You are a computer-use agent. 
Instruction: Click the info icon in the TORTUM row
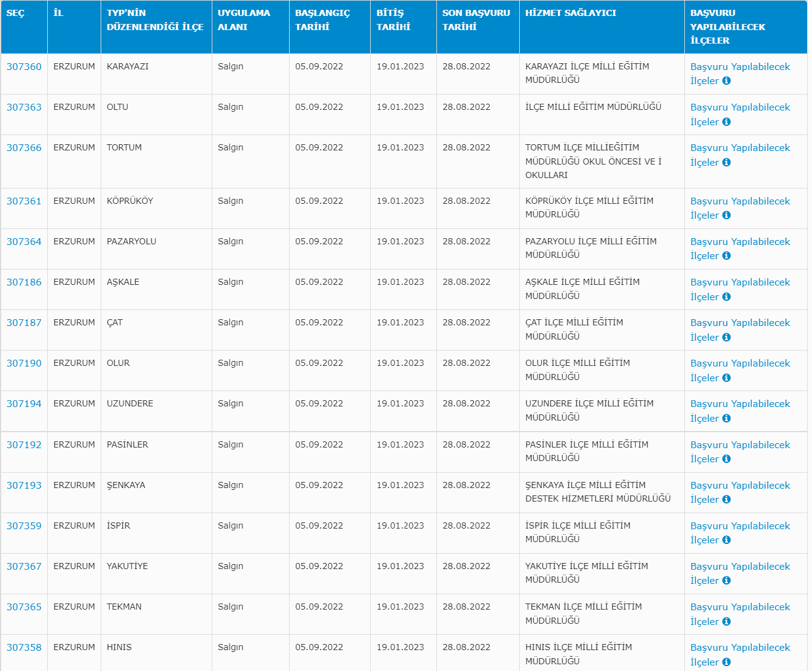(726, 162)
